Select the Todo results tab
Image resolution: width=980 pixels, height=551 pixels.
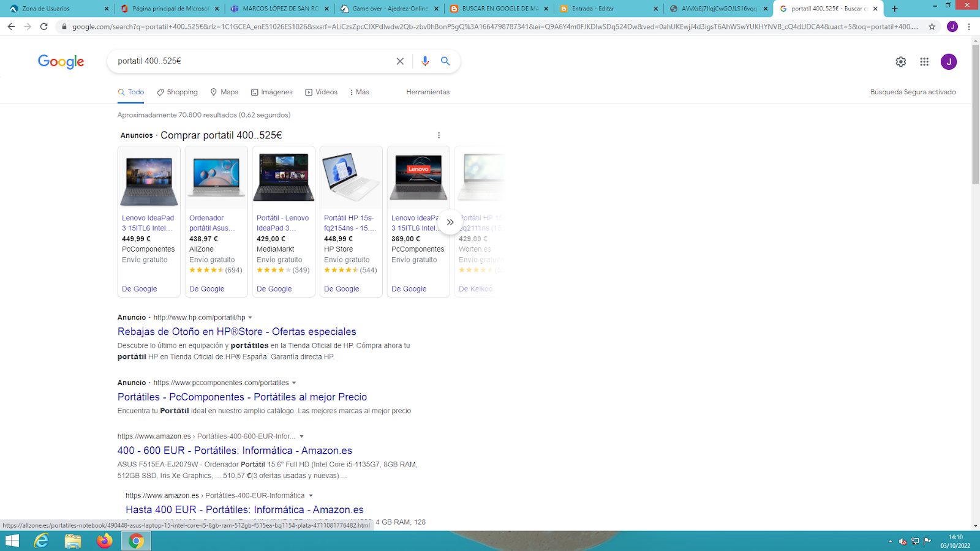coord(131,92)
